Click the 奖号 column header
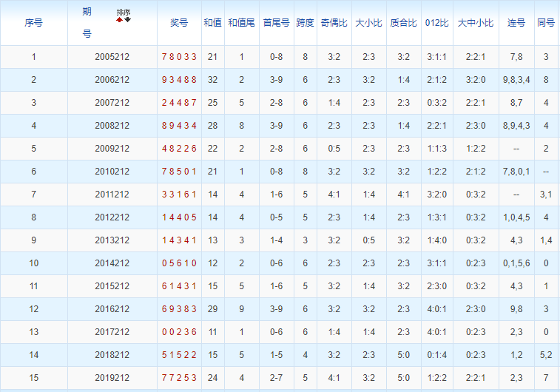This screenshot has width=560, height=392. [x=179, y=23]
